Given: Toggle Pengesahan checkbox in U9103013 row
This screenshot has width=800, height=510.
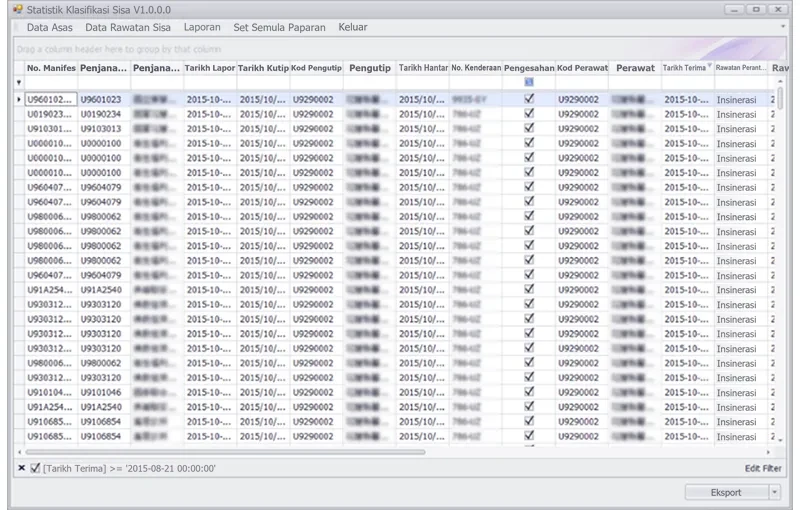Looking at the screenshot, I should pyautogui.click(x=529, y=128).
